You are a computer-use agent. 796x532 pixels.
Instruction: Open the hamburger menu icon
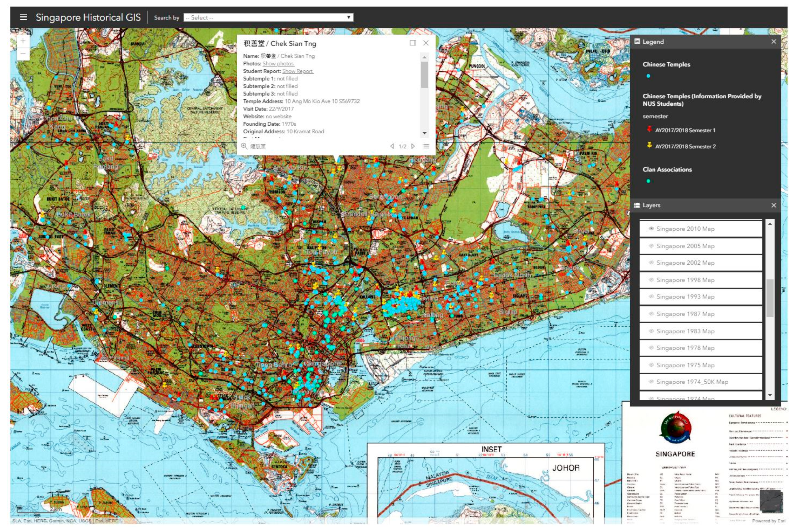click(23, 17)
